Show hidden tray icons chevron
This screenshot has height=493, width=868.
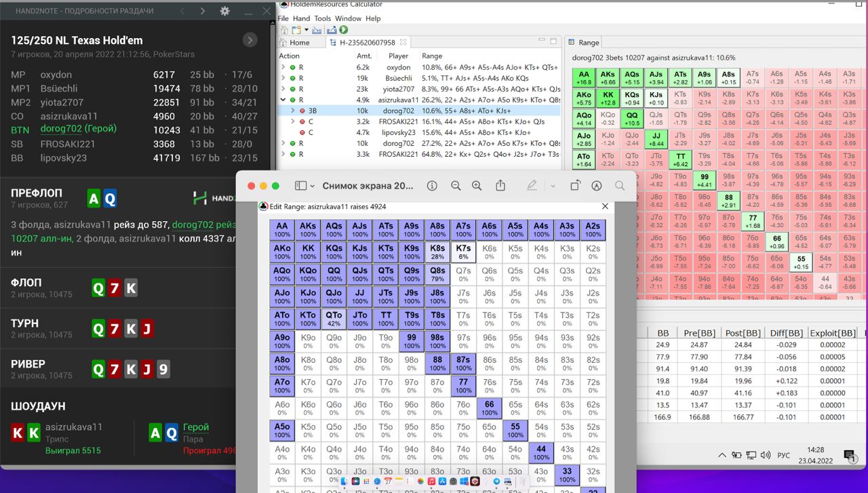pyautogui.click(x=722, y=455)
